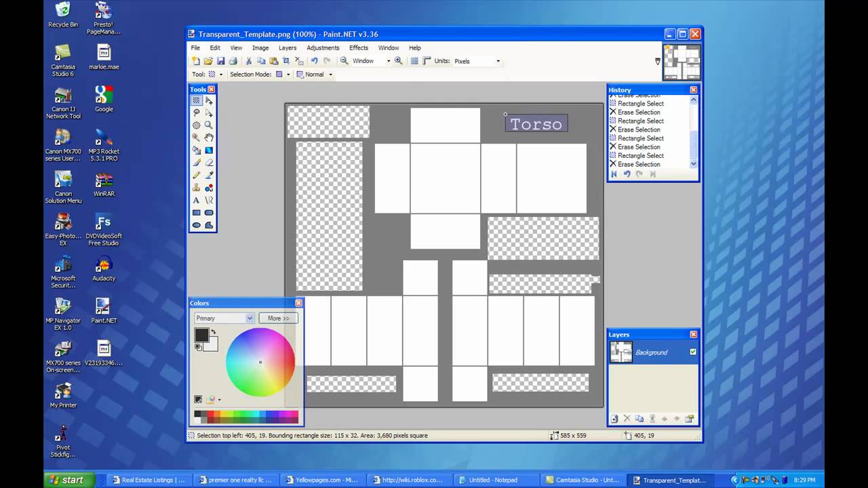Select the Magic Wand tool

[x=196, y=138]
